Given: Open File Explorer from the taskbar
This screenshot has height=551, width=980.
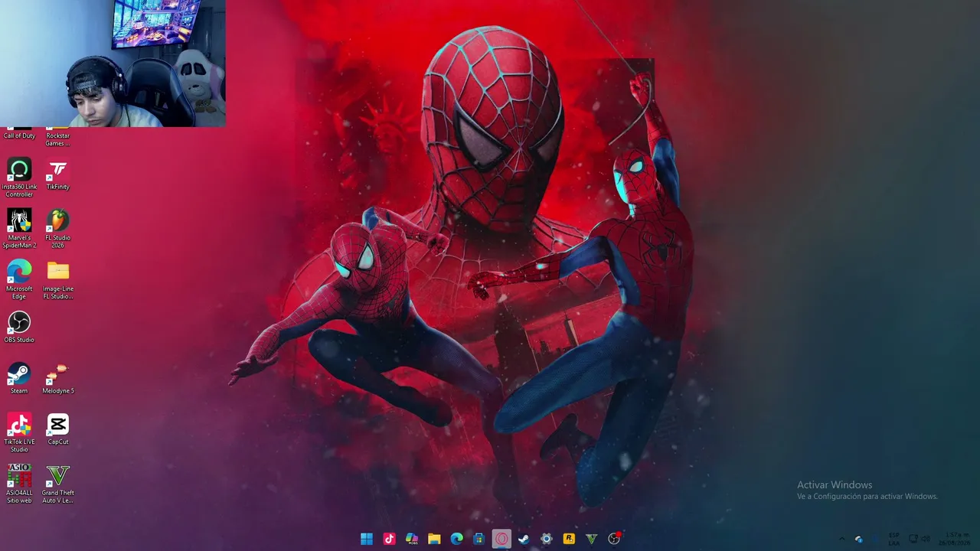Looking at the screenshot, I should [434, 539].
